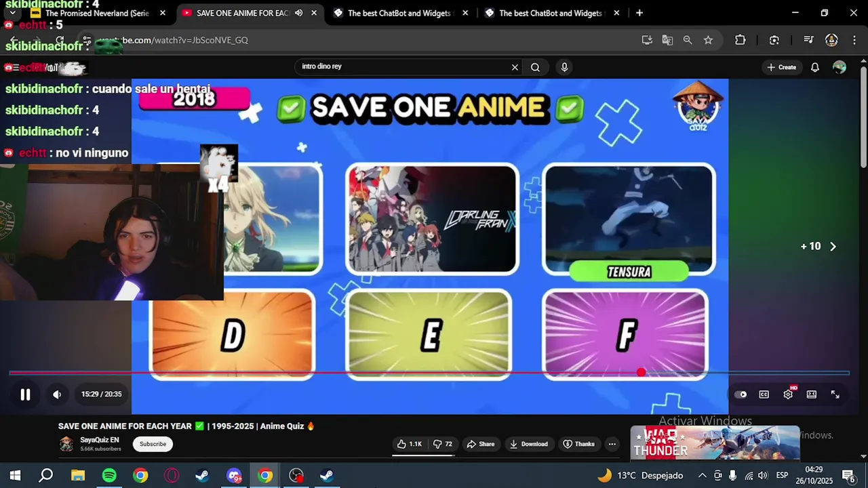Open the Chrome profile avatar
This screenshot has width=868, height=488.
pyautogui.click(x=831, y=40)
